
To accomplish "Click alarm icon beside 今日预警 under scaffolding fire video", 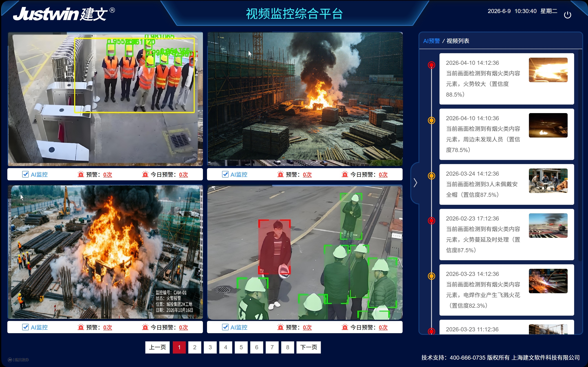I will click(x=345, y=174).
